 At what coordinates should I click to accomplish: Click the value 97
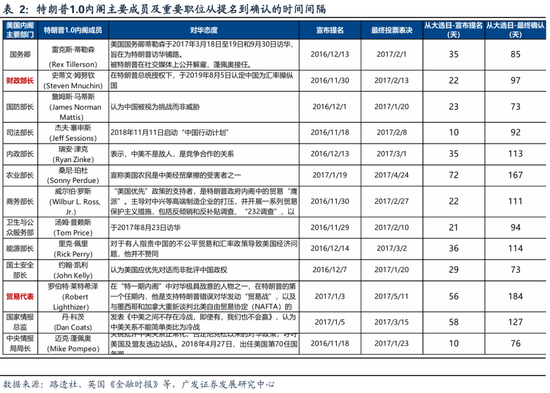point(515,81)
